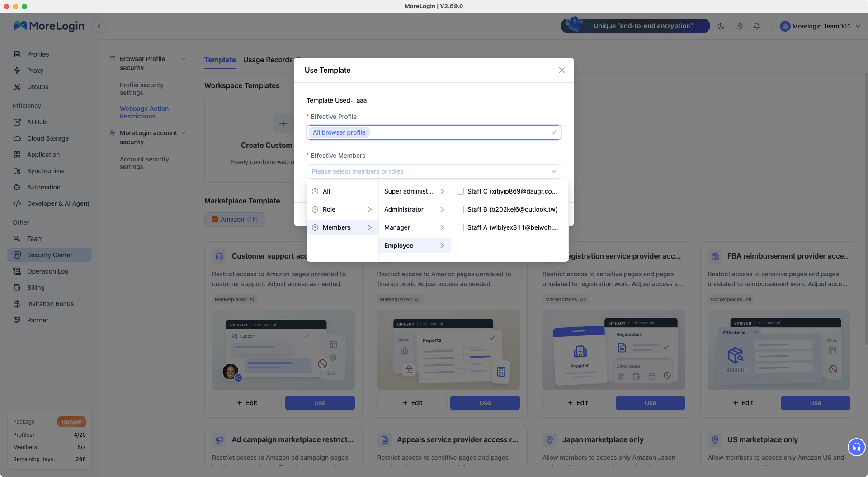This screenshot has width=868, height=477.
Task: Open the Billing sidebar icon
Action: pos(17,288)
